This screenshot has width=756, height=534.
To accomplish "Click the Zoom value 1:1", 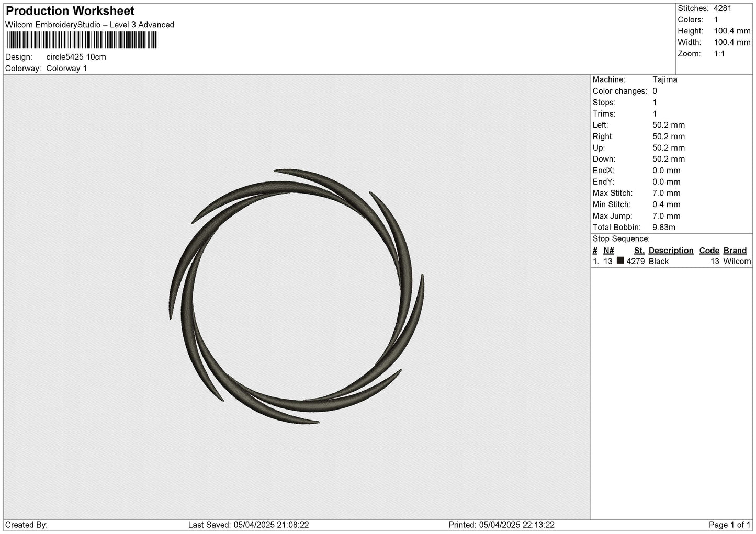I will 719,54.
